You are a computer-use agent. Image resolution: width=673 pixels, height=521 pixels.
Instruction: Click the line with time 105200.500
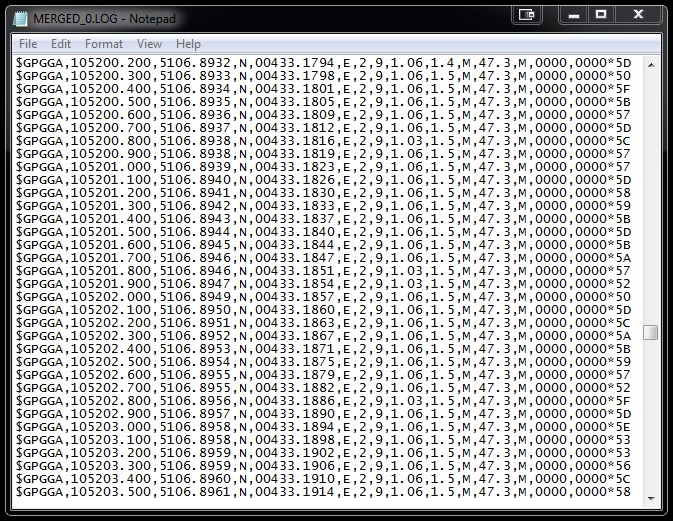(324, 102)
